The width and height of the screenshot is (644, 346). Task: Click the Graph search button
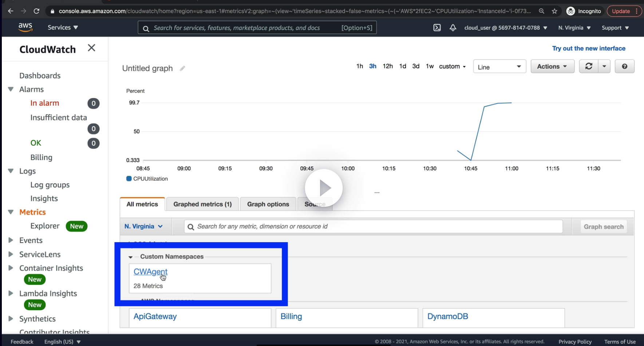coord(604,227)
